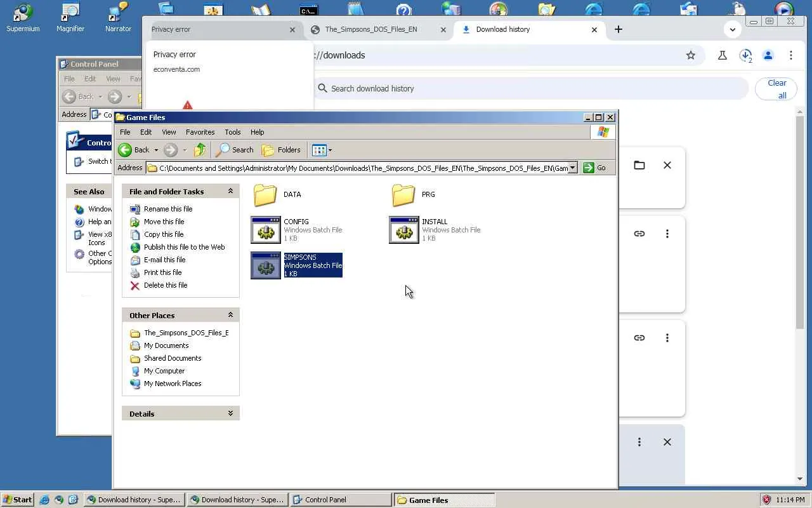Screen dimensions: 812x508
Task: Open a new browser tab with plus button
Action: [x=619, y=29]
